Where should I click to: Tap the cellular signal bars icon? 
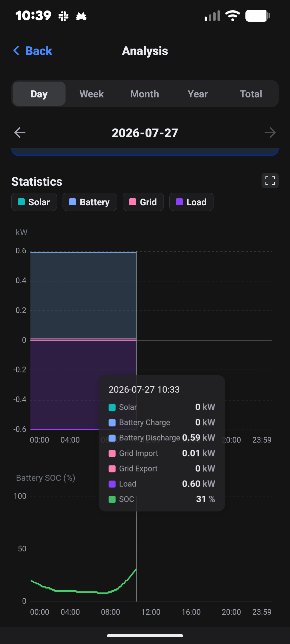(x=212, y=16)
